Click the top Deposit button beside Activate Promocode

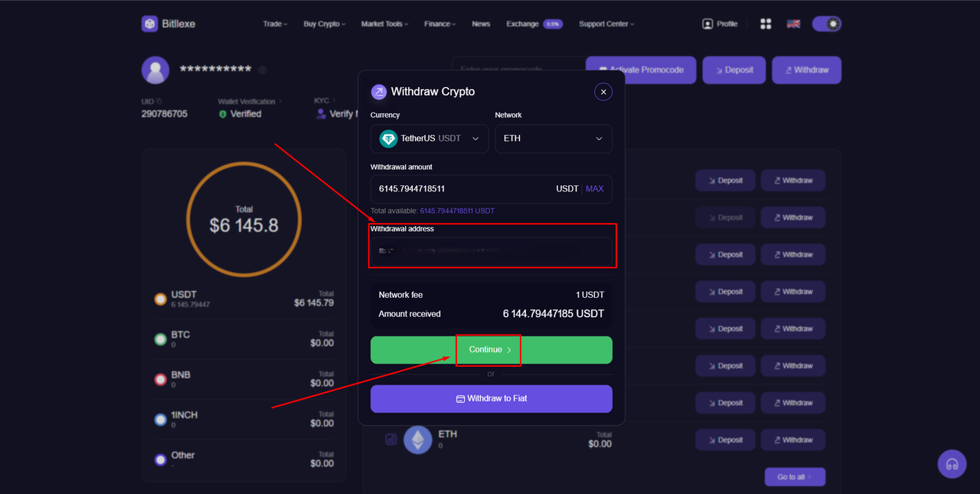pyautogui.click(x=733, y=70)
